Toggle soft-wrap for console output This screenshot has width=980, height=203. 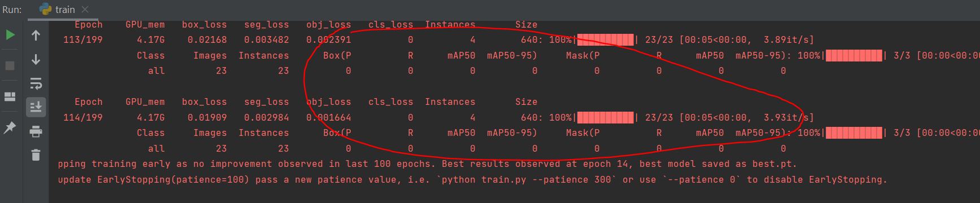tap(36, 83)
